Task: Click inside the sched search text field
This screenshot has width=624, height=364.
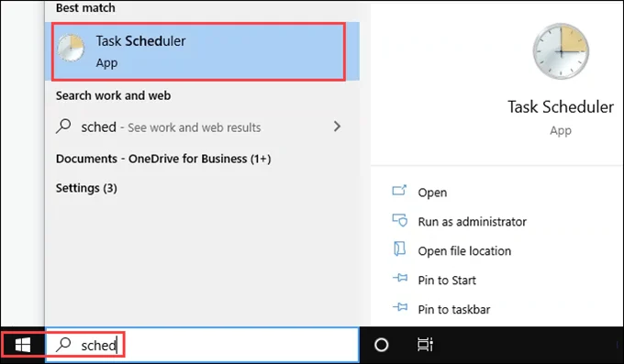Action: click(202, 345)
